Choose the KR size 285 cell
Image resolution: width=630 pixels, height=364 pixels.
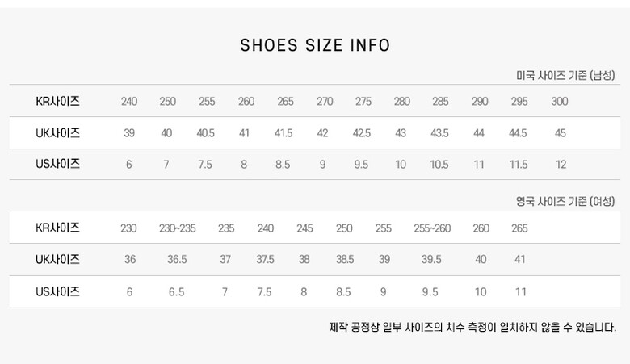click(440, 102)
